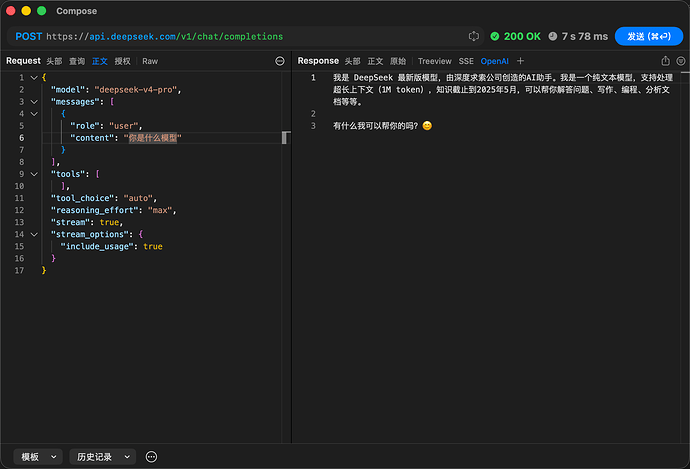The height and width of the screenshot is (469, 690).
Task: Click the circular minus icon in Request panel
Action: 280,61
